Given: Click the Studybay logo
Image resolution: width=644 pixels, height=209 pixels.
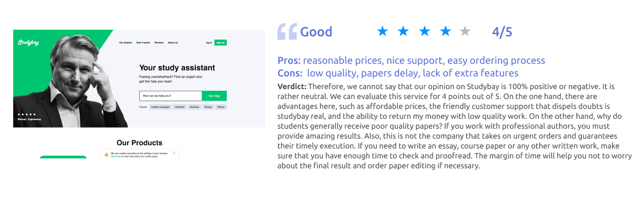Looking at the screenshot, I should pyautogui.click(x=28, y=42).
